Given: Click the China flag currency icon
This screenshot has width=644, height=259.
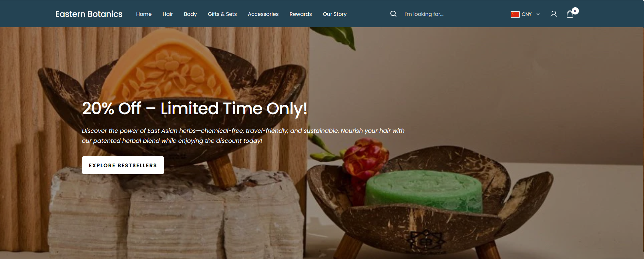Looking at the screenshot, I should pos(515,14).
